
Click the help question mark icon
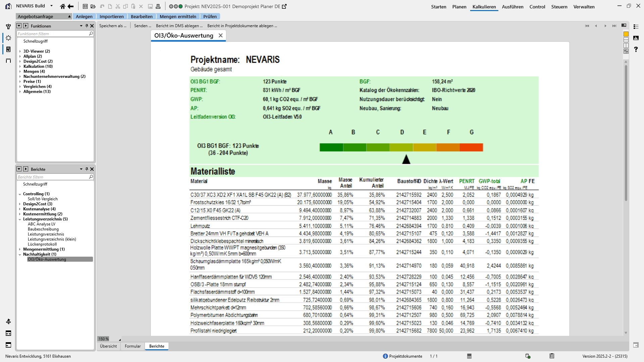636,49
